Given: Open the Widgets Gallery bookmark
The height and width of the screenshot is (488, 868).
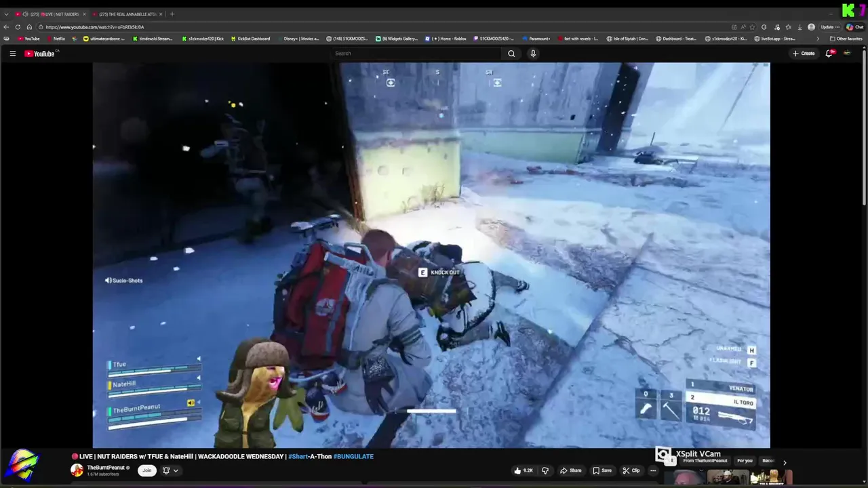Looking at the screenshot, I should point(397,39).
